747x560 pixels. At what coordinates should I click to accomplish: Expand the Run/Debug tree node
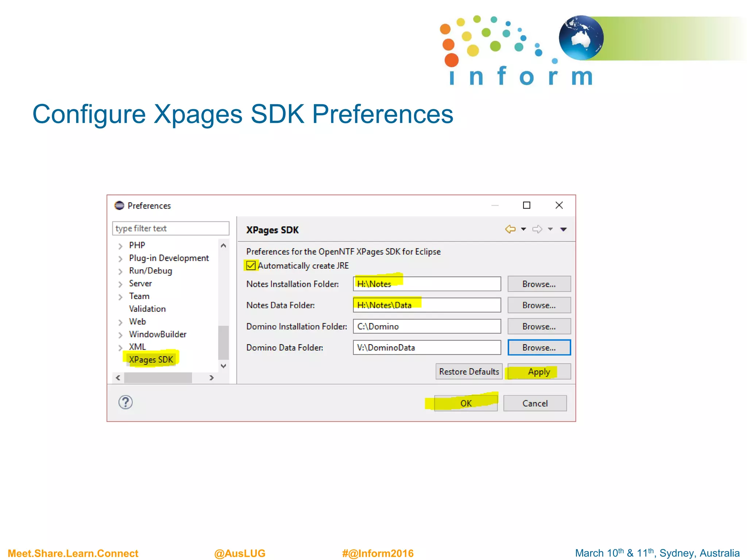pos(120,272)
